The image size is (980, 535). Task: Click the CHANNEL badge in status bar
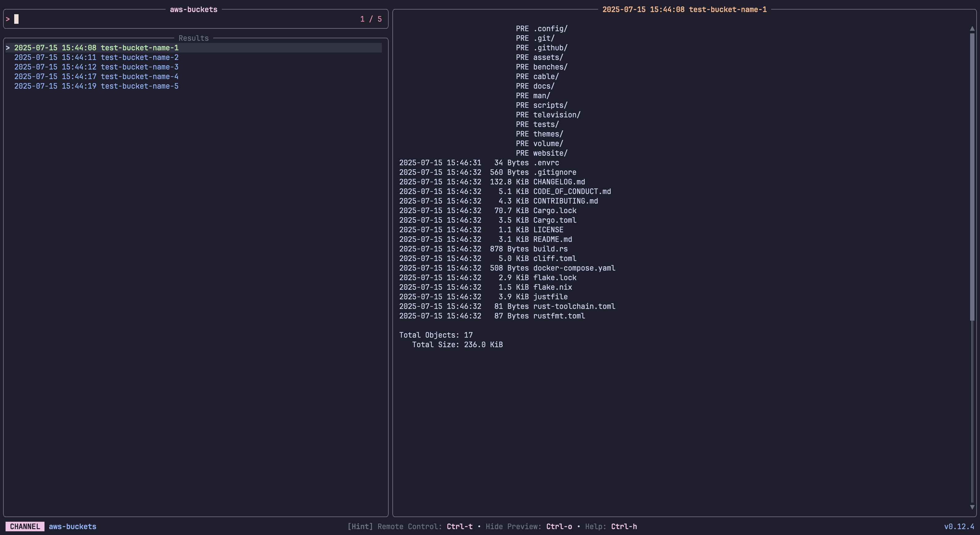25,527
